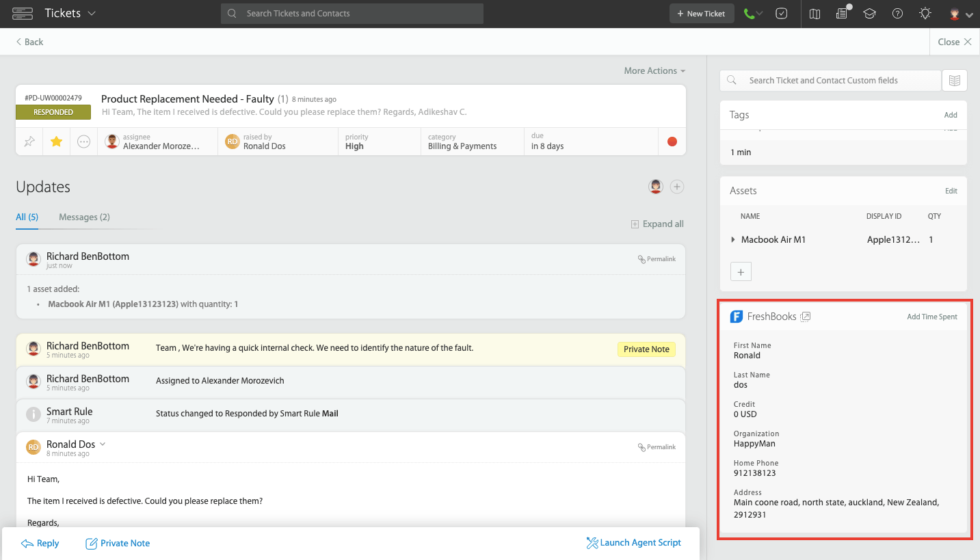Open the to-do list icon

[781, 13]
